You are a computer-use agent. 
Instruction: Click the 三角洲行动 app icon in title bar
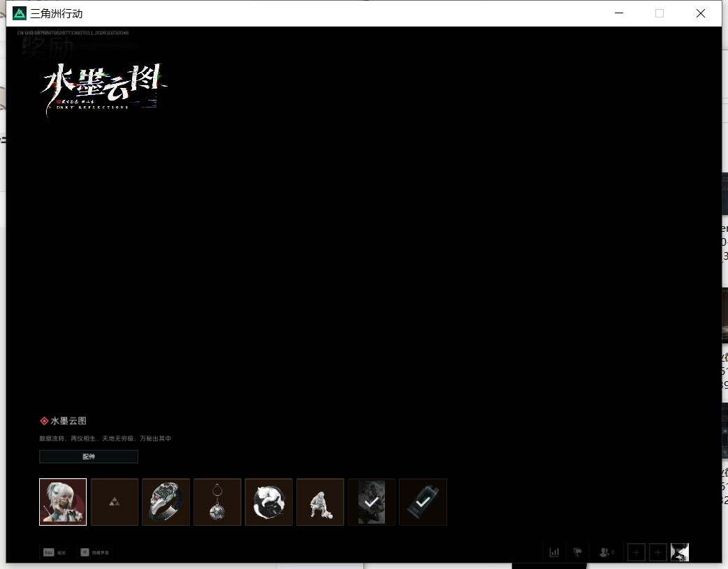coord(20,13)
